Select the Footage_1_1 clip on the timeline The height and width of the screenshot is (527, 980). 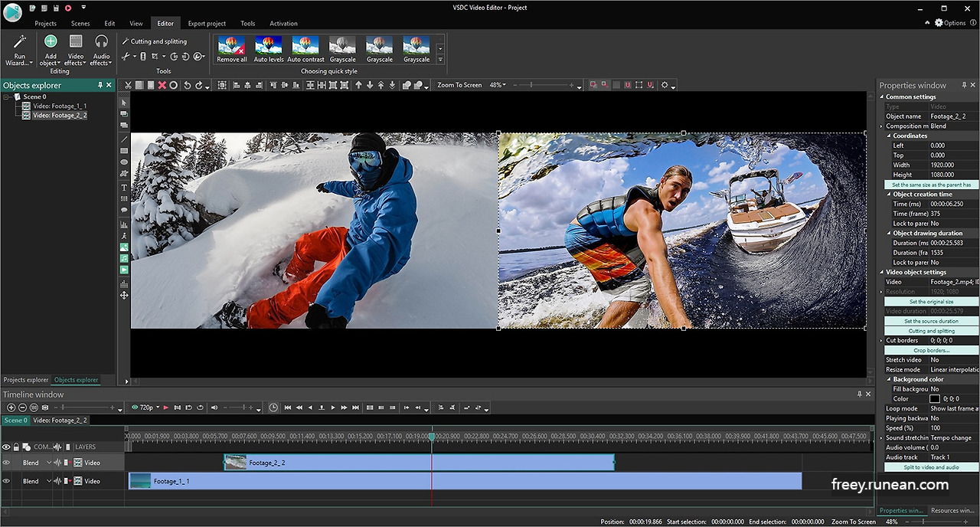point(383,481)
